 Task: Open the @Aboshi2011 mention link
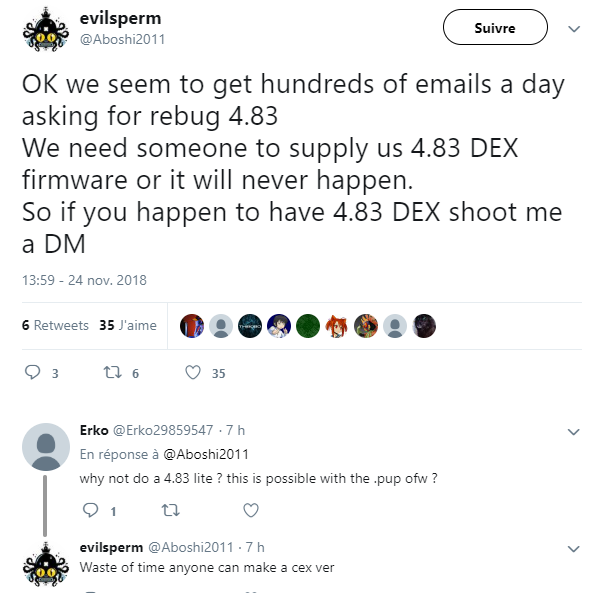[206, 454]
